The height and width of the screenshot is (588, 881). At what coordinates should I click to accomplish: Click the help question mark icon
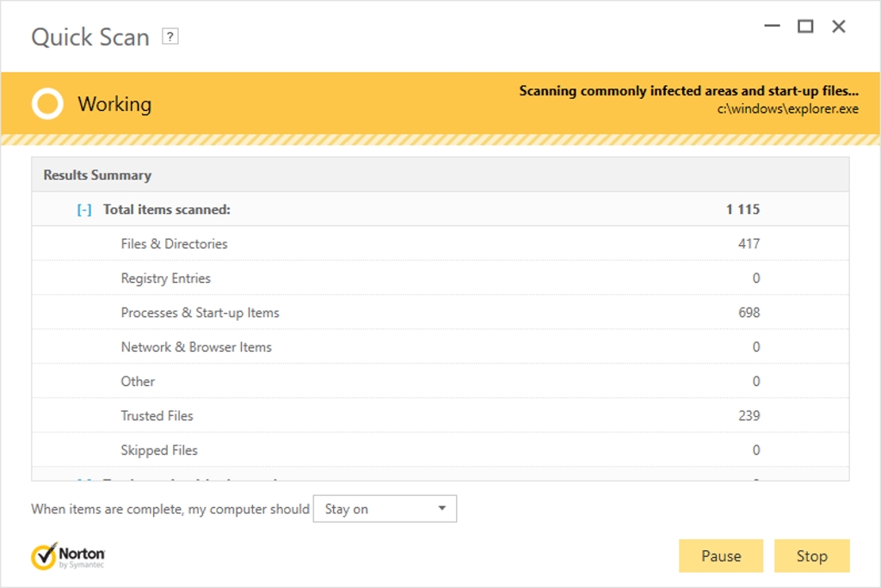click(x=170, y=37)
